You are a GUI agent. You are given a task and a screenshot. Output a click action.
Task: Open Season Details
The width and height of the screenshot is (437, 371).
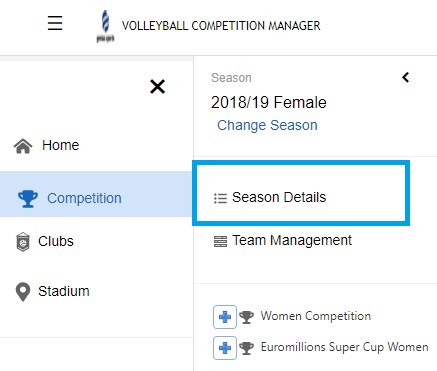(279, 197)
